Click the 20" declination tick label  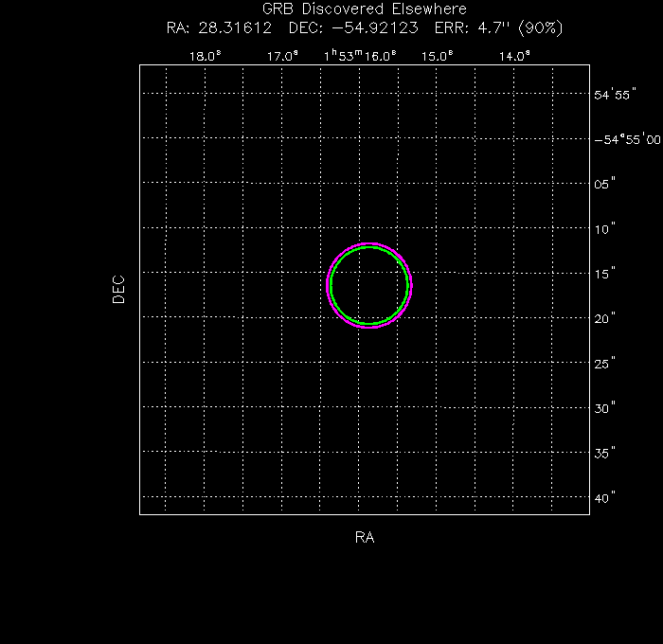pyautogui.click(x=604, y=318)
